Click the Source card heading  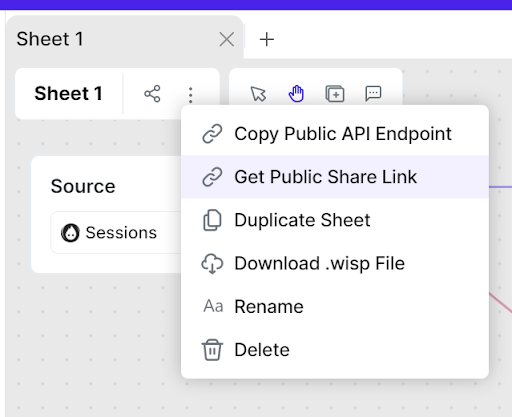pos(83,186)
